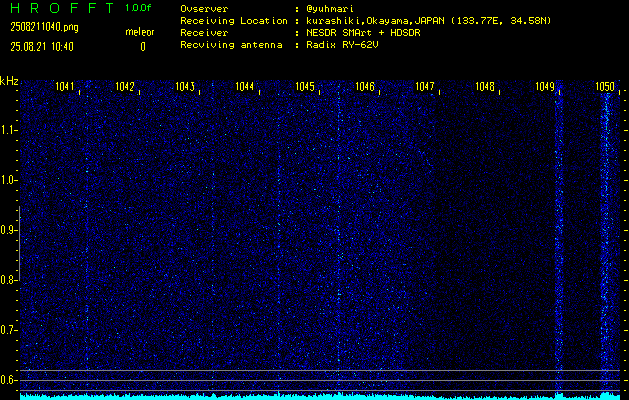Click the Receiver label
Viewport: 629px width, 400px height.
204,33
